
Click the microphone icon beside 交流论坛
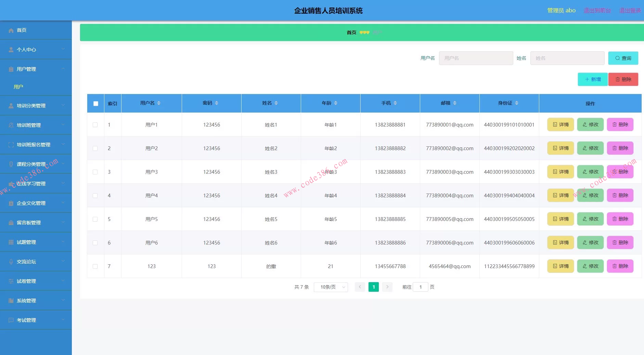pyautogui.click(x=11, y=262)
